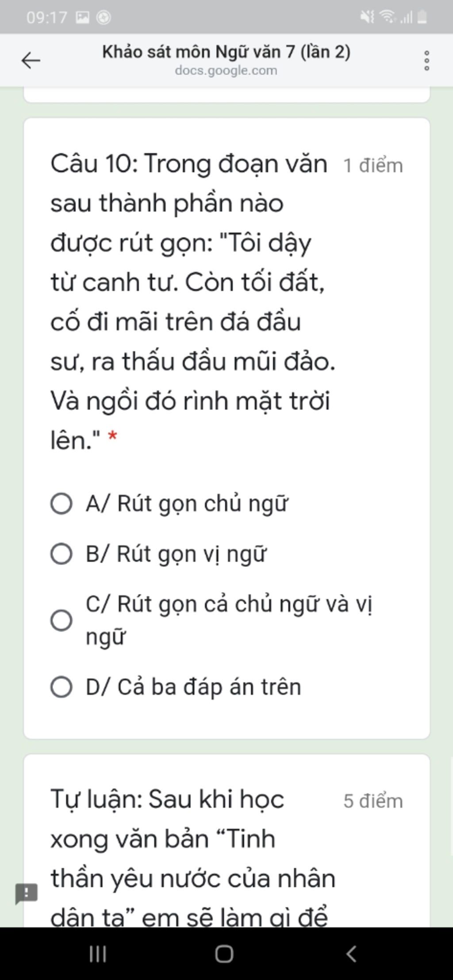Select answer B/ Rút gọn vị ngữ
Screen dimensions: 453x980
pyautogui.click(x=61, y=554)
